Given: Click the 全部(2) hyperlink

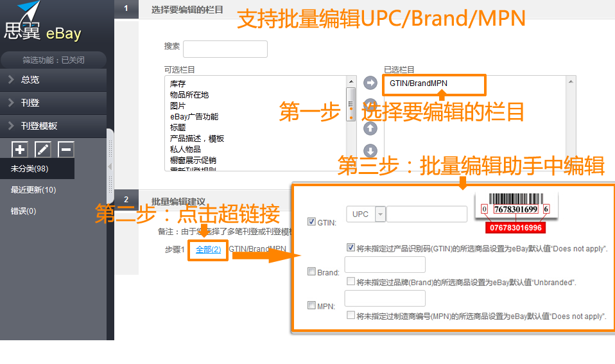Looking at the screenshot, I should pos(208,250).
